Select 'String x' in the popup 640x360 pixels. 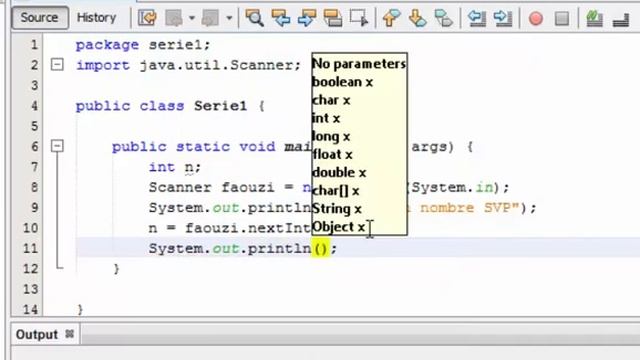(337, 209)
